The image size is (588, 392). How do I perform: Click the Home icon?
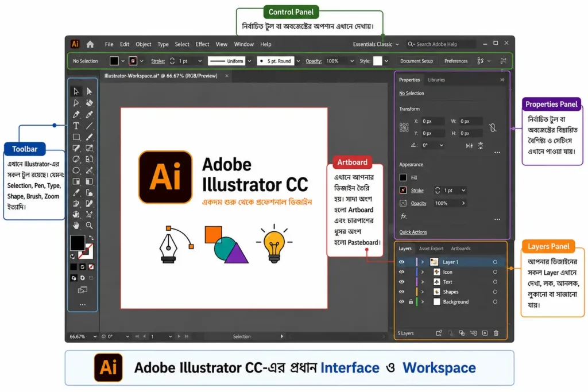(x=90, y=44)
